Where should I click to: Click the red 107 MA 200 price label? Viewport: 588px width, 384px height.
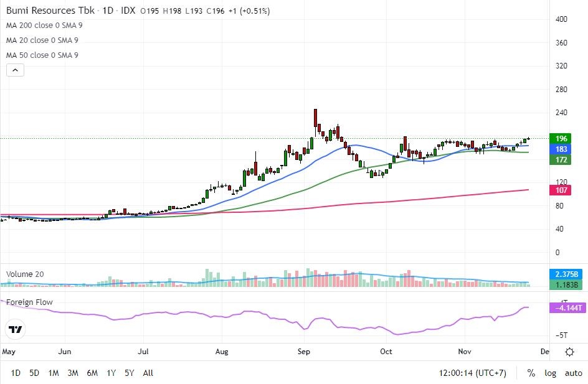click(560, 190)
